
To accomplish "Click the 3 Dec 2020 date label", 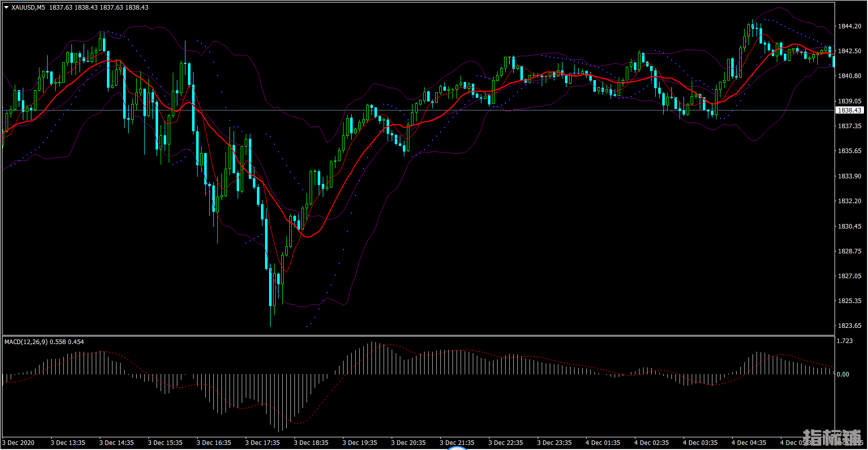I will tap(18, 443).
